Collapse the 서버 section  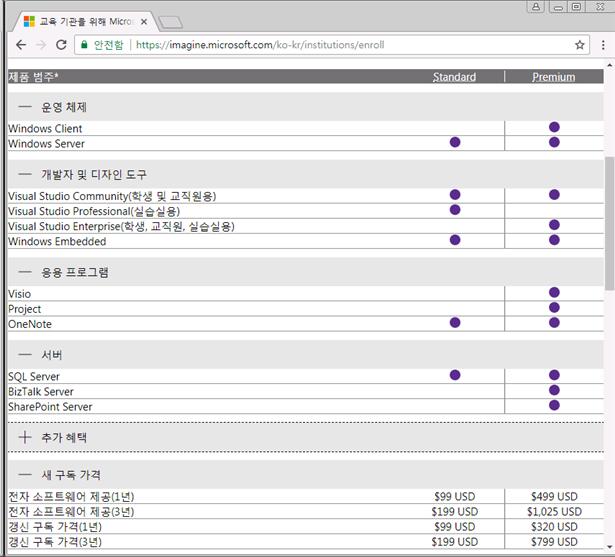(x=26, y=355)
